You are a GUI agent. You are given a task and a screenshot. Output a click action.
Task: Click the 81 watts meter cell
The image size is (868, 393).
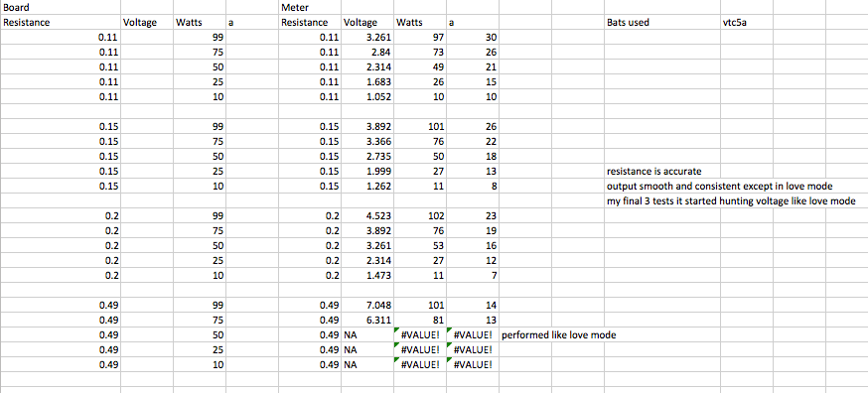click(420, 320)
